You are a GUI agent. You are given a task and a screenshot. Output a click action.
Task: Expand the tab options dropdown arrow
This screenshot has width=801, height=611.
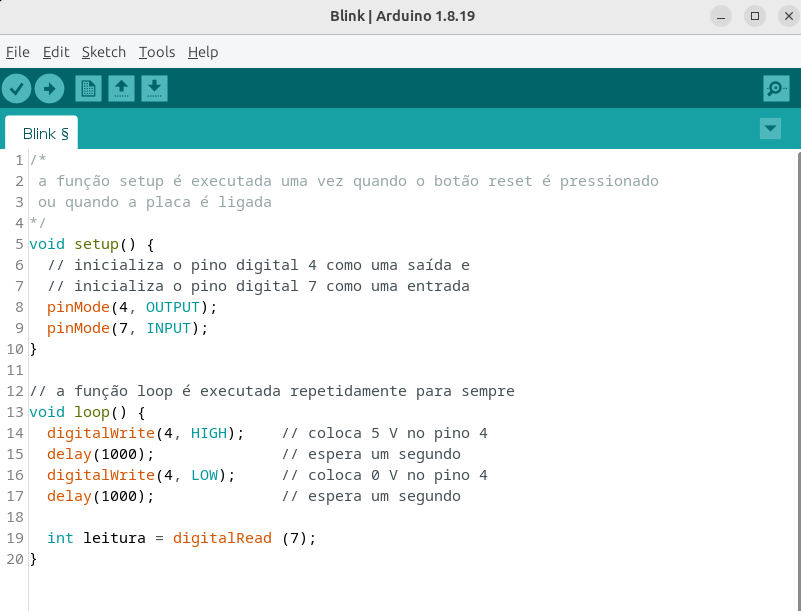[770, 128]
